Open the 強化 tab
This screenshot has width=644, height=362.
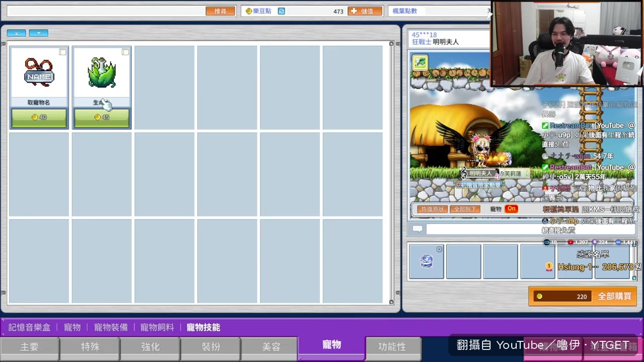pyautogui.click(x=150, y=347)
